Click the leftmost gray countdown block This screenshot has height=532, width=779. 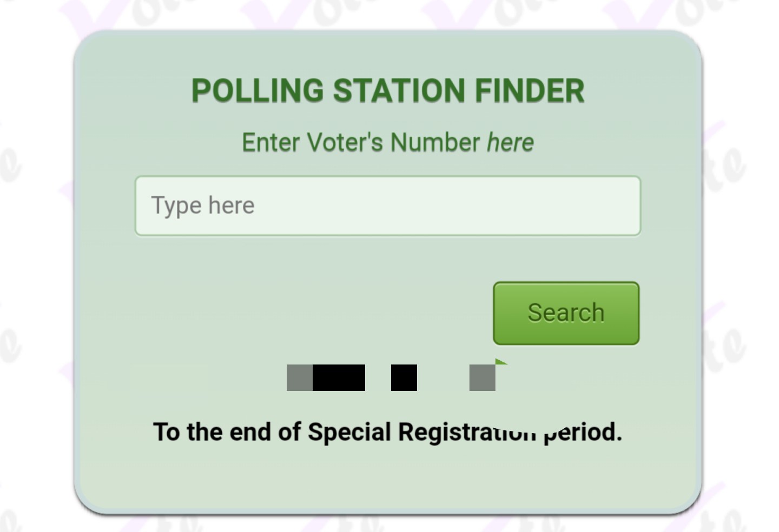point(300,377)
